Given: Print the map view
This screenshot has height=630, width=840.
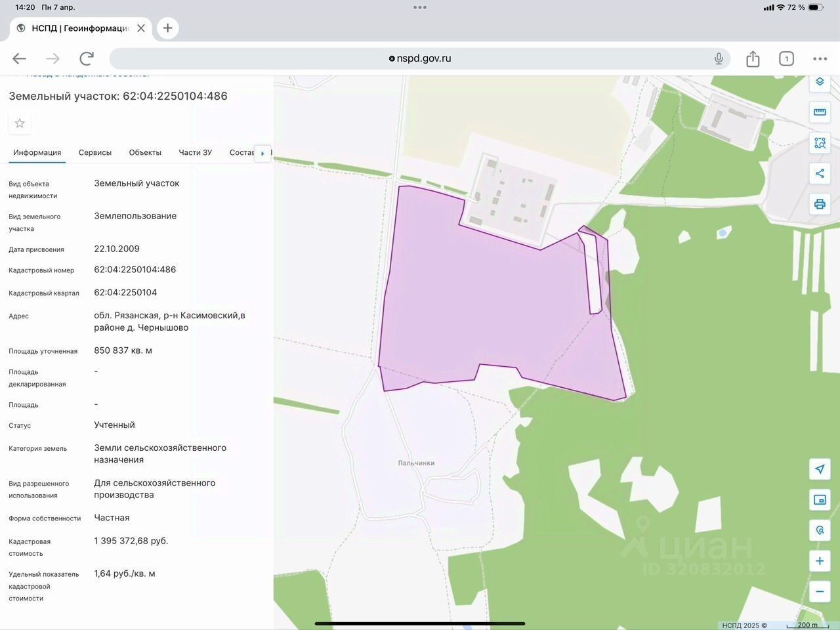Looking at the screenshot, I should (x=820, y=204).
